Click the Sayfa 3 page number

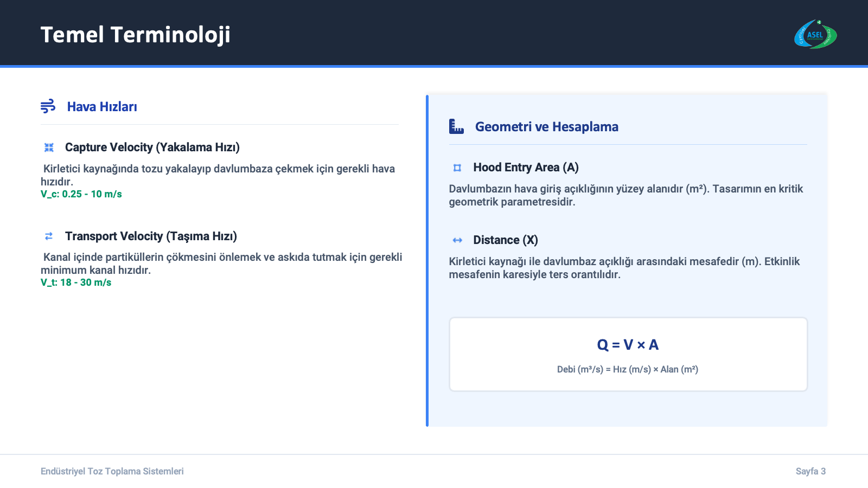(x=810, y=471)
